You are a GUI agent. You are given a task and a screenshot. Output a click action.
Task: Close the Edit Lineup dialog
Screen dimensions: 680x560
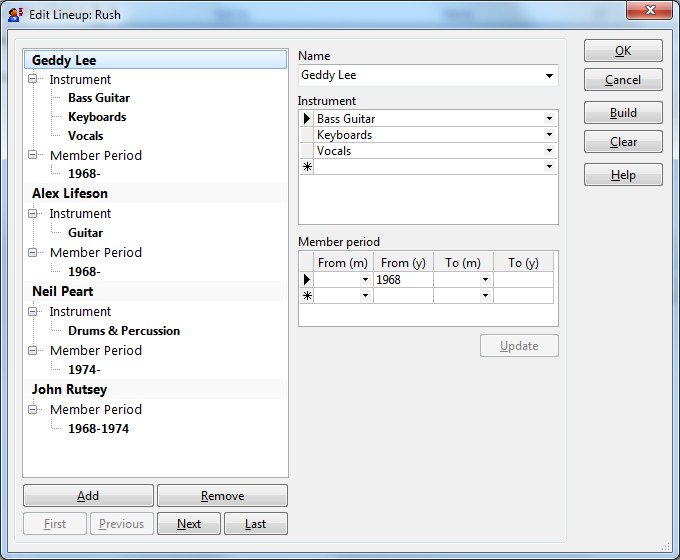click(x=649, y=10)
